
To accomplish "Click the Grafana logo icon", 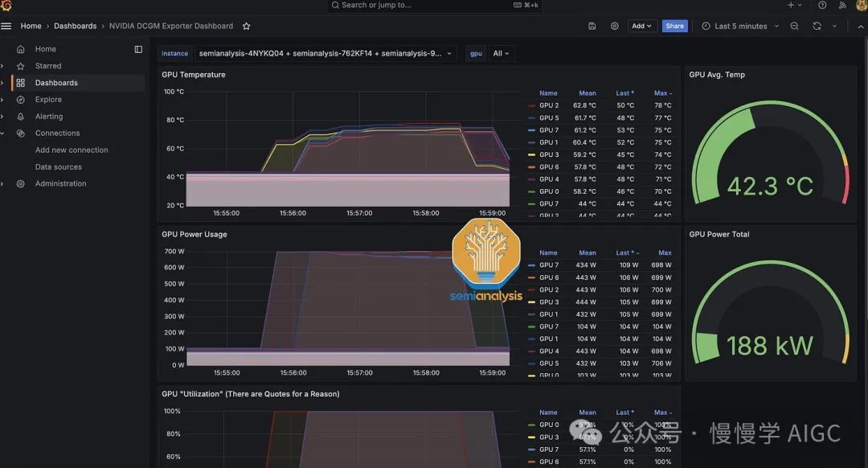I will click(6, 5).
